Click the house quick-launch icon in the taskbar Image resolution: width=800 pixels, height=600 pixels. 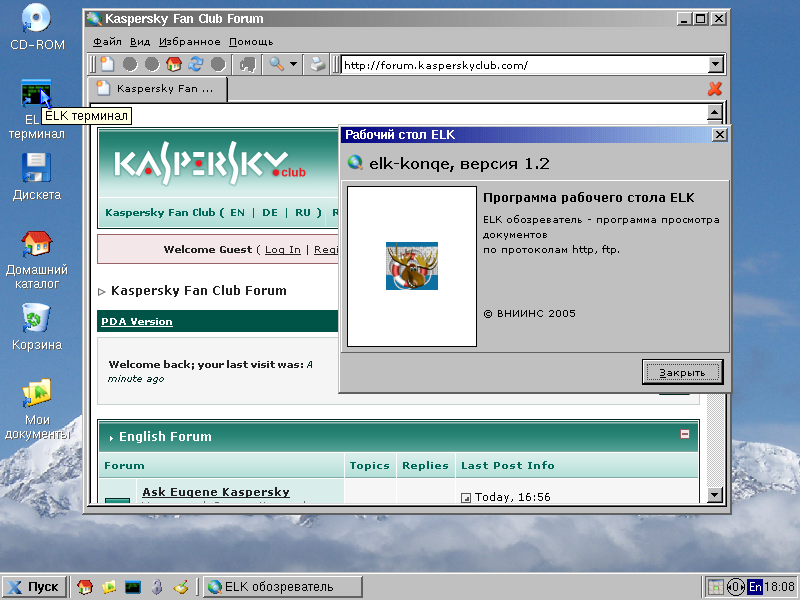point(85,587)
